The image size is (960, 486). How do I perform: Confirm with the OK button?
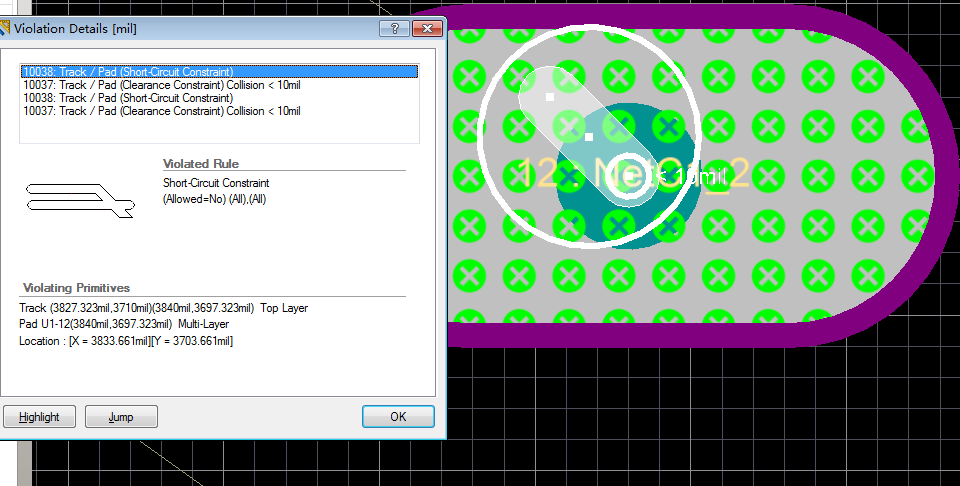398,416
